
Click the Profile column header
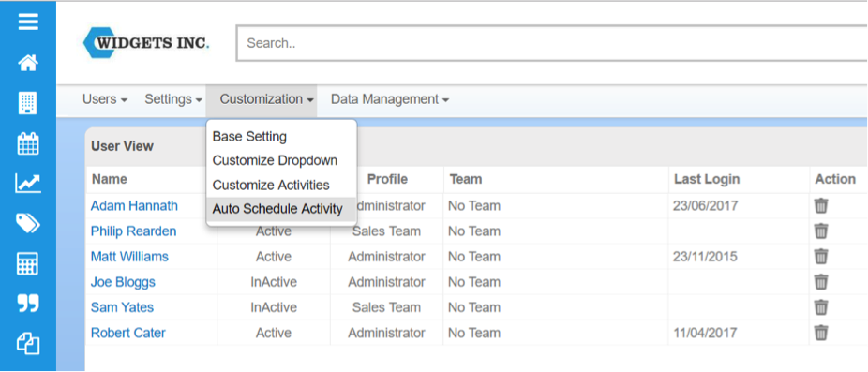tap(387, 179)
